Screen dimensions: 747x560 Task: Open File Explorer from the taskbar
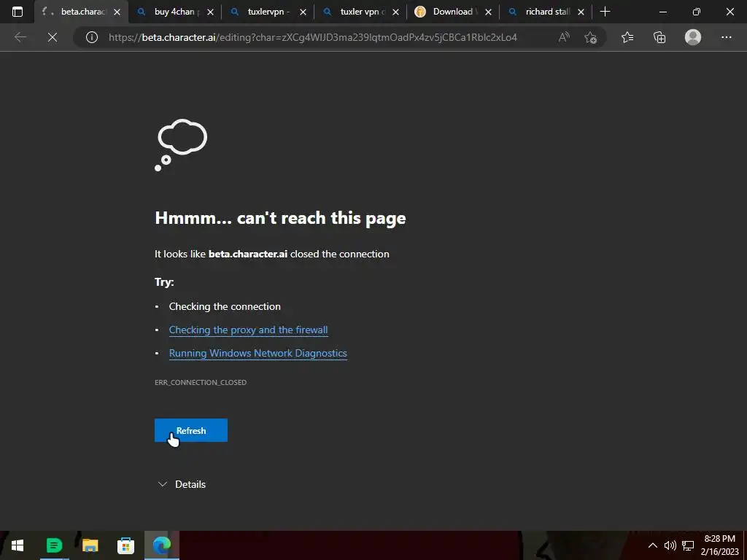pos(90,545)
